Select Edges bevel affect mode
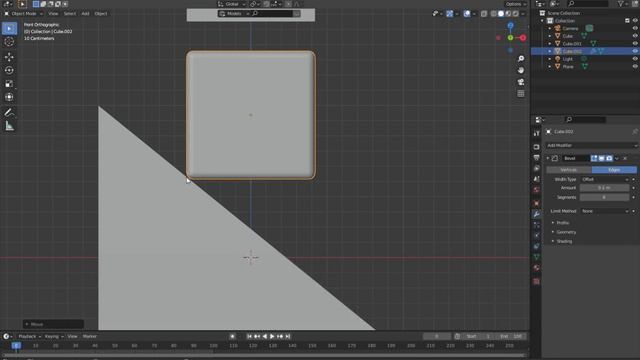The image size is (640, 360). pyautogui.click(x=614, y=170)
